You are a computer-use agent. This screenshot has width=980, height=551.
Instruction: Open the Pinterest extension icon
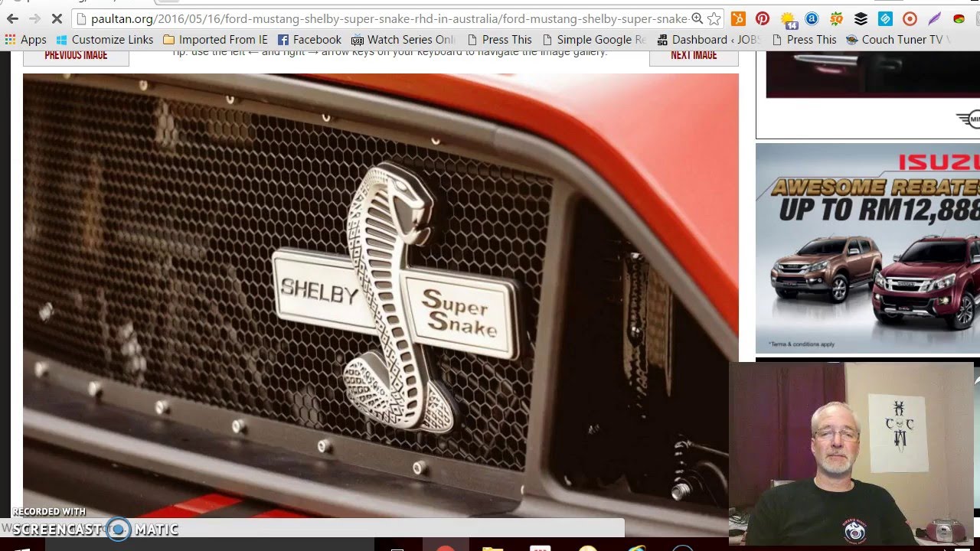(763, 18)
